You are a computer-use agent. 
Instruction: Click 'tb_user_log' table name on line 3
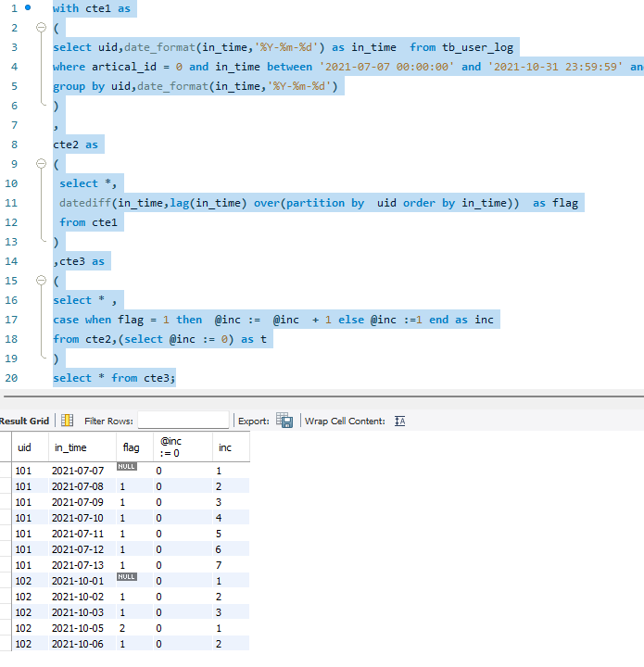[x=478, y=47]
